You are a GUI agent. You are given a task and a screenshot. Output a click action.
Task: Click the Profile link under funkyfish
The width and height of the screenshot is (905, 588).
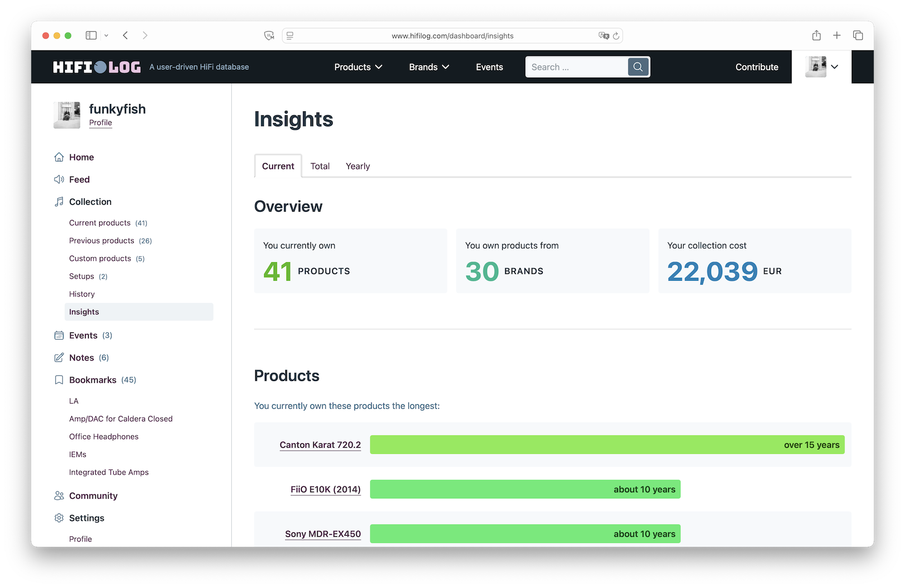100,122
